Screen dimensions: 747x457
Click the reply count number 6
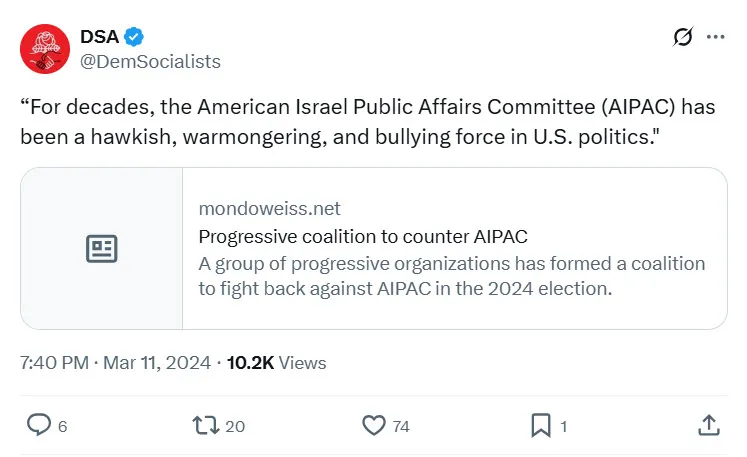62,426
